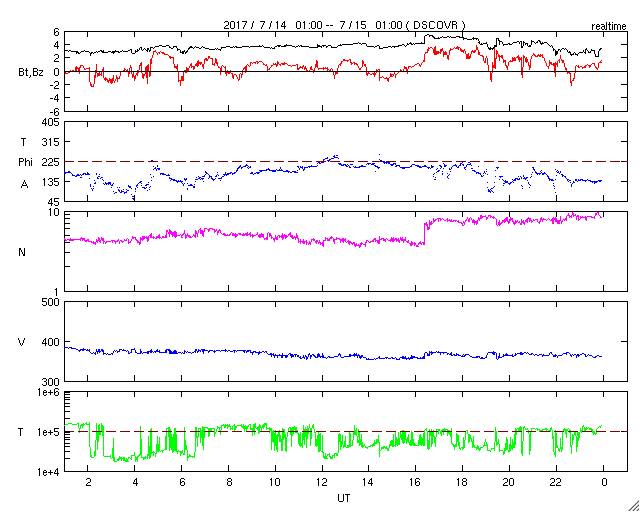
Task: Click the '12' hour tick label on the time axis
Action: 322,482
